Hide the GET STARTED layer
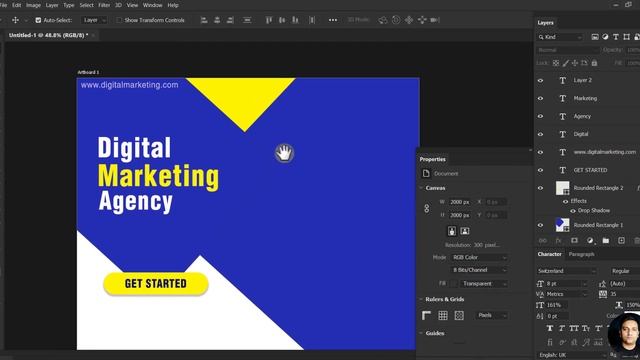The width and height of the screenshot is (640, 360). tap(540, 170)
